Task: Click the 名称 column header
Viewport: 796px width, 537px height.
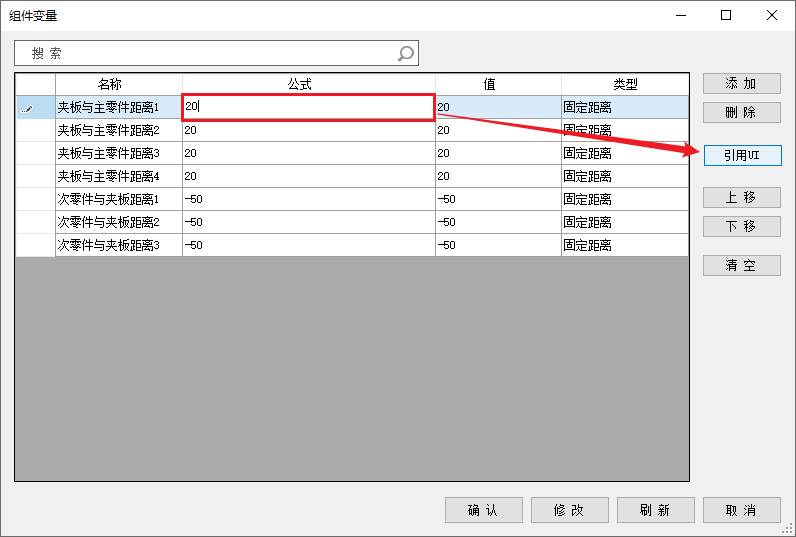Action: coord(119,85)
